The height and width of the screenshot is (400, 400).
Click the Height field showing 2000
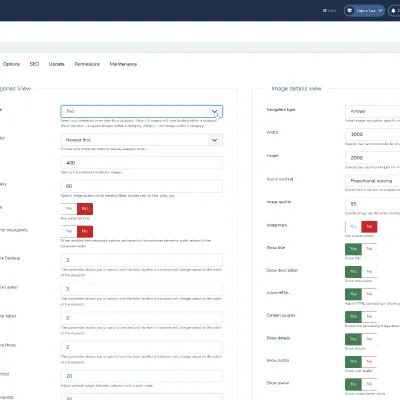coord(373,158)
